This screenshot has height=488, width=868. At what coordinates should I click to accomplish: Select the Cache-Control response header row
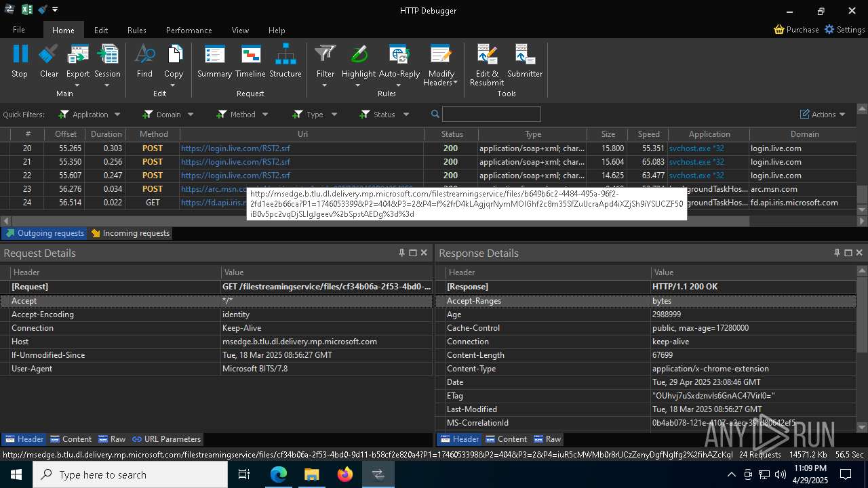click(646, 328)
